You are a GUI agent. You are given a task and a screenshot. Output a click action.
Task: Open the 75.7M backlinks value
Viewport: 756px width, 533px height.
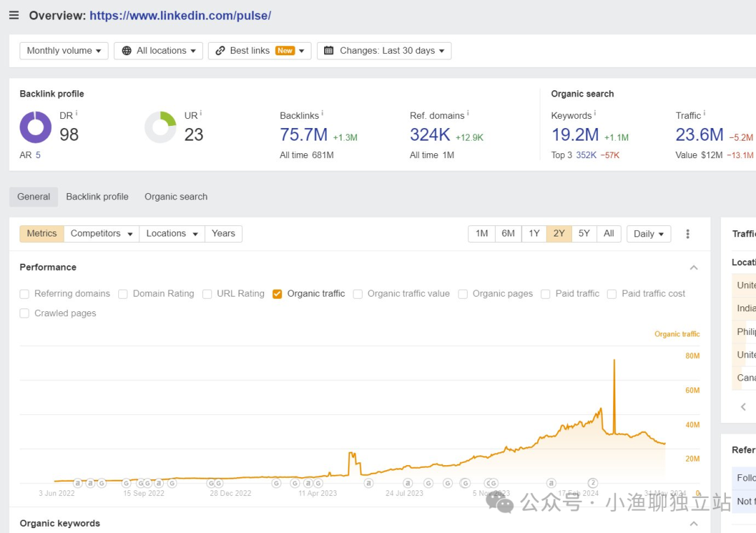click(304, 135)
